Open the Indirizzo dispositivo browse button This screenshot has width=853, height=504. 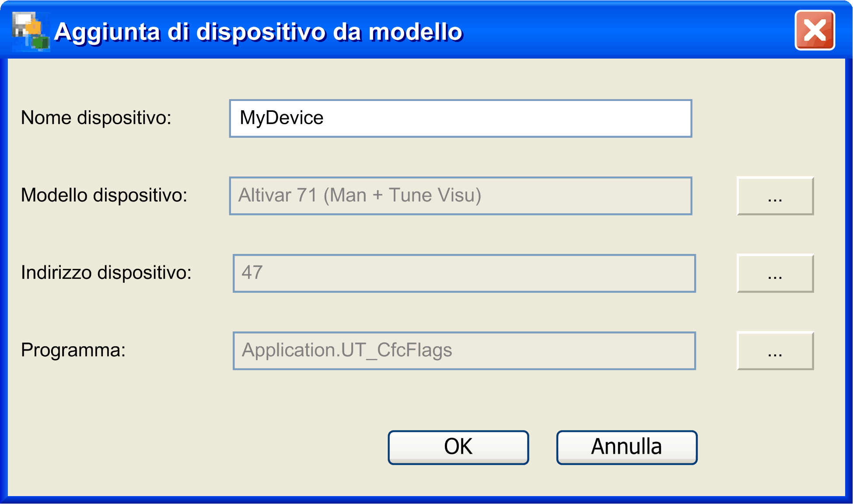(775, 273)
